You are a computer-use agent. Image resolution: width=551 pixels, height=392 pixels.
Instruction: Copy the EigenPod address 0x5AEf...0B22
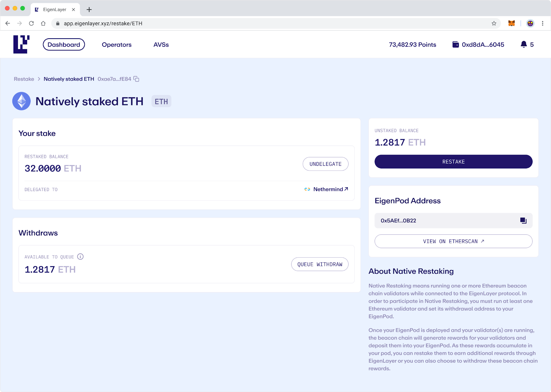tap(523, 220)
